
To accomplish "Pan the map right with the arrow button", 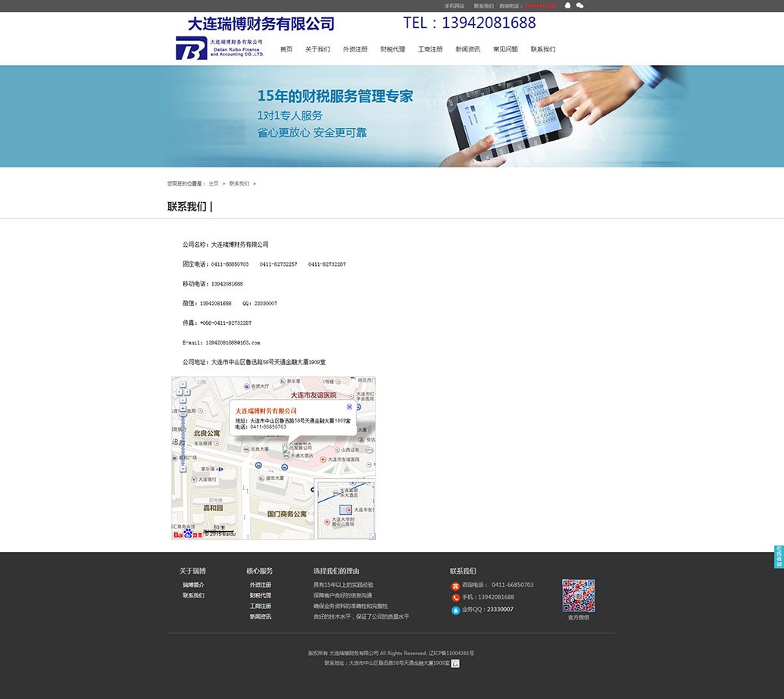I will coord(189,390).
